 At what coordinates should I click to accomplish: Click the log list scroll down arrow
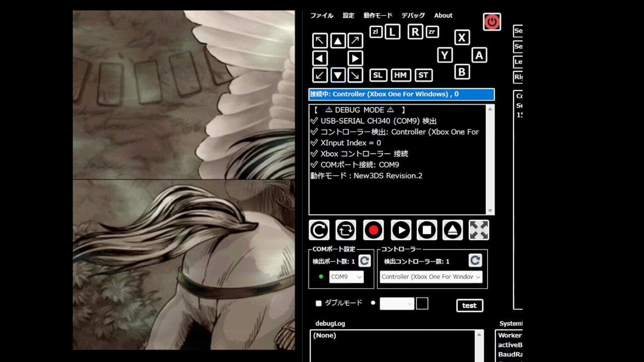click(490, 211)
